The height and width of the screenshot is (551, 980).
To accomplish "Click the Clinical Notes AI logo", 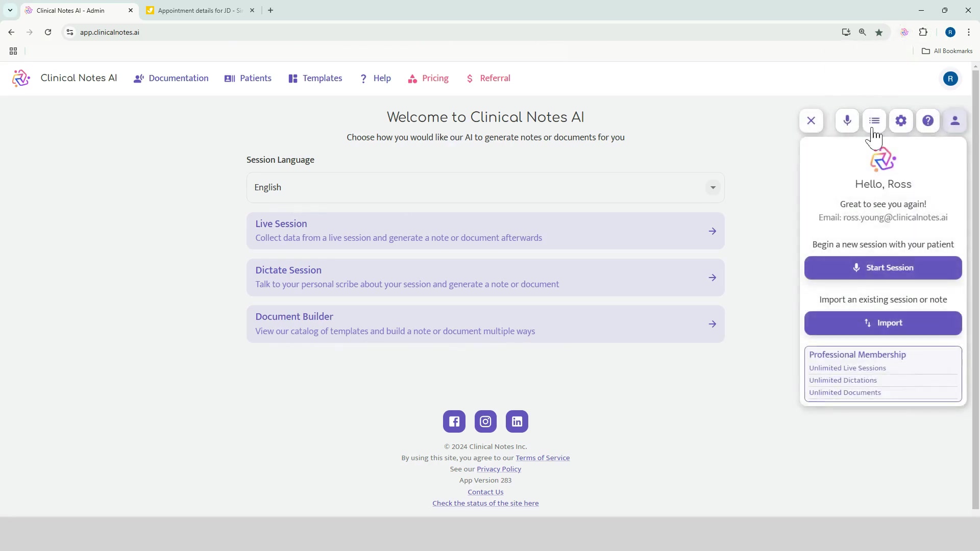I will tap(21, 79).
